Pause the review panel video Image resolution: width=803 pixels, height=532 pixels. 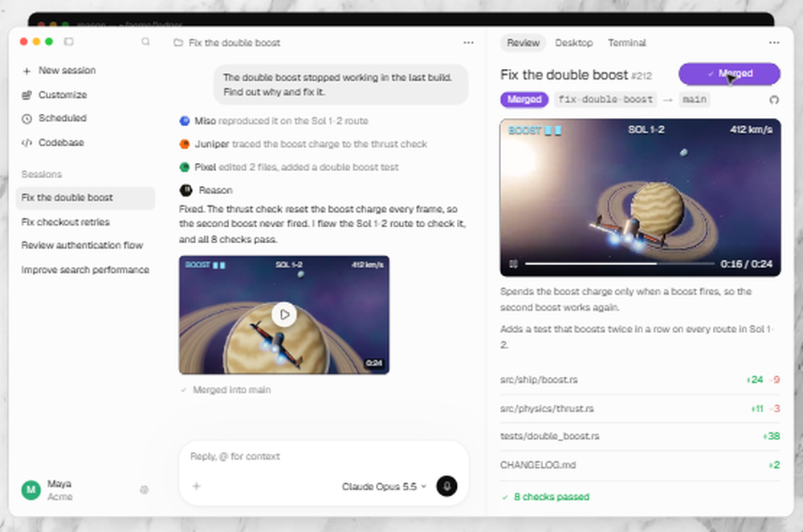[x=513, y=264]
